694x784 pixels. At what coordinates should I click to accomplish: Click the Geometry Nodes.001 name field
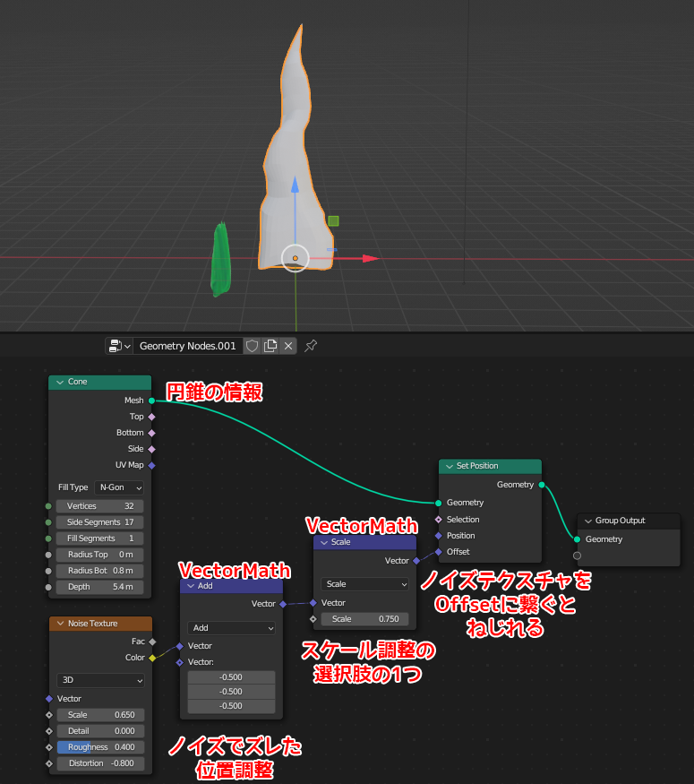click(187, 346)
